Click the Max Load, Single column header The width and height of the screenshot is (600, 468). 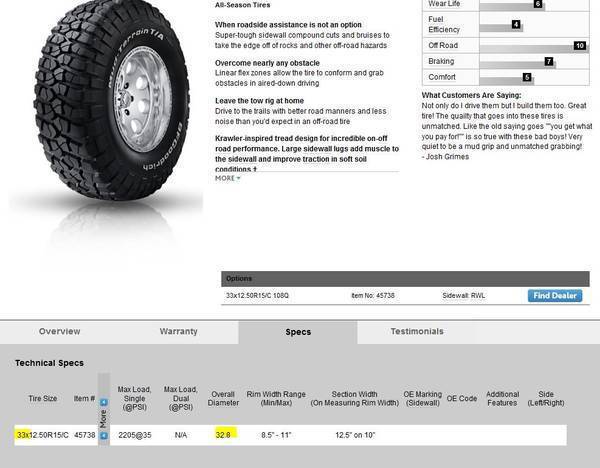pos(134,398)
